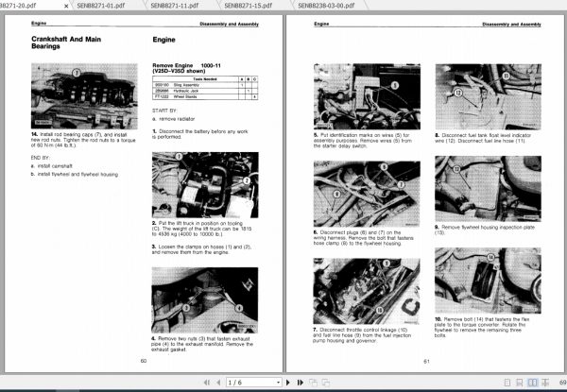Click page number 60 at page bottom
The height and width of the screenshot is (392, 567).
point(144,361)
